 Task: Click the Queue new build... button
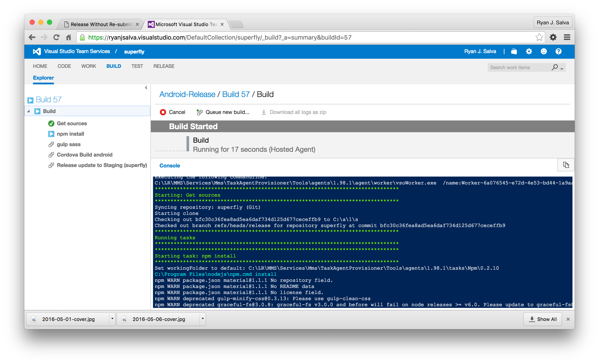(x=222, y=112)
